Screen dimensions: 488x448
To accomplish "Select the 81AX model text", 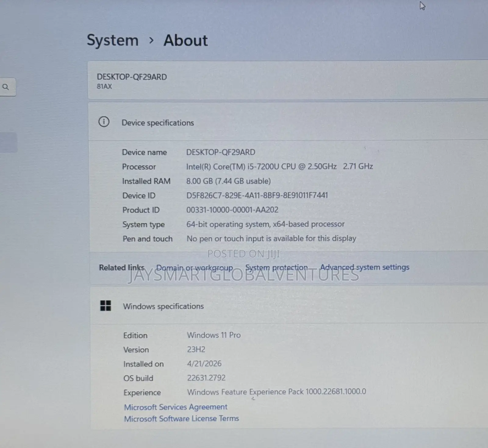I will (104, 87).
